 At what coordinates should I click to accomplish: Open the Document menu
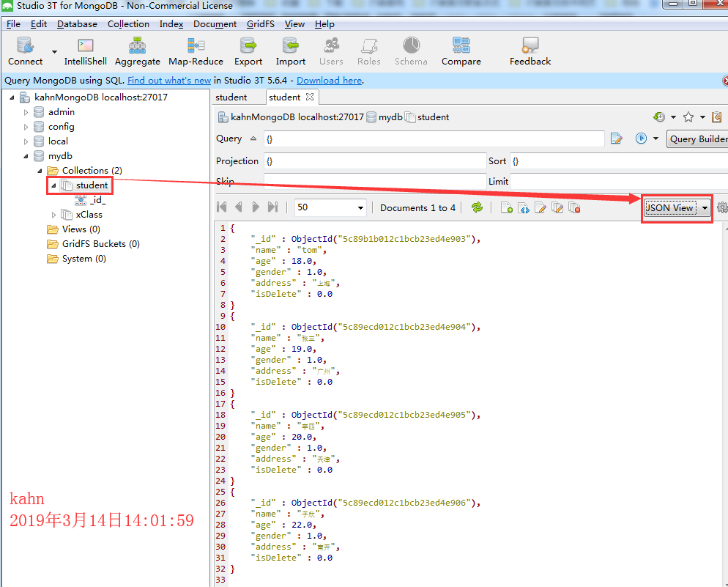point(215,23)
